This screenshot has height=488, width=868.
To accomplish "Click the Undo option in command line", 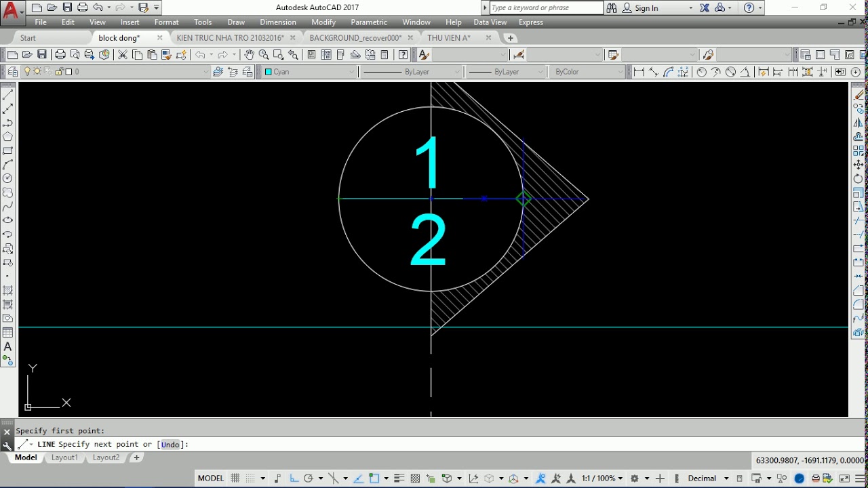I will click(x=171, y=445).
